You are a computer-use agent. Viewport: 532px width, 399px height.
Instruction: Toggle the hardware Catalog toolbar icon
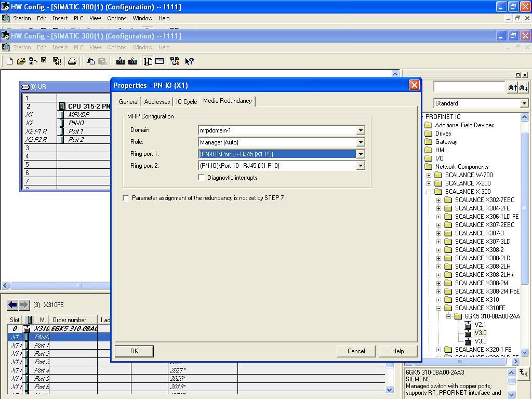click(x=148, y=61)
